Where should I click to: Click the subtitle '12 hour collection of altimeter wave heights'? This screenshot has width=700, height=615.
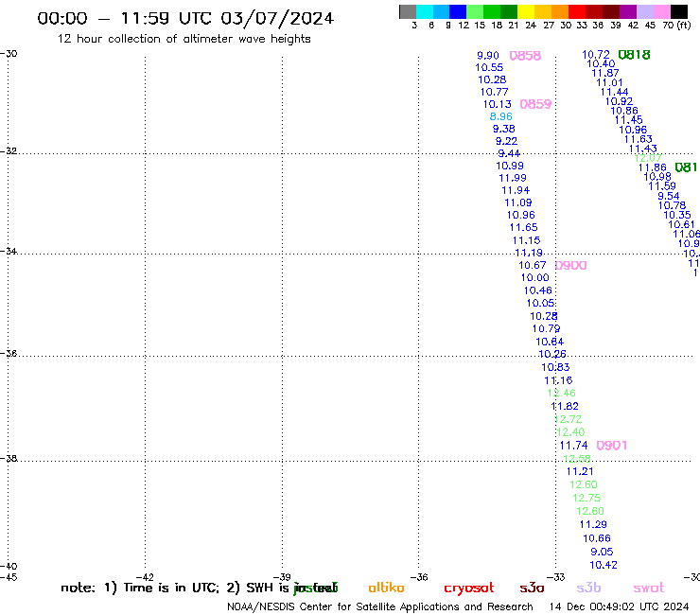pos(184,39)
